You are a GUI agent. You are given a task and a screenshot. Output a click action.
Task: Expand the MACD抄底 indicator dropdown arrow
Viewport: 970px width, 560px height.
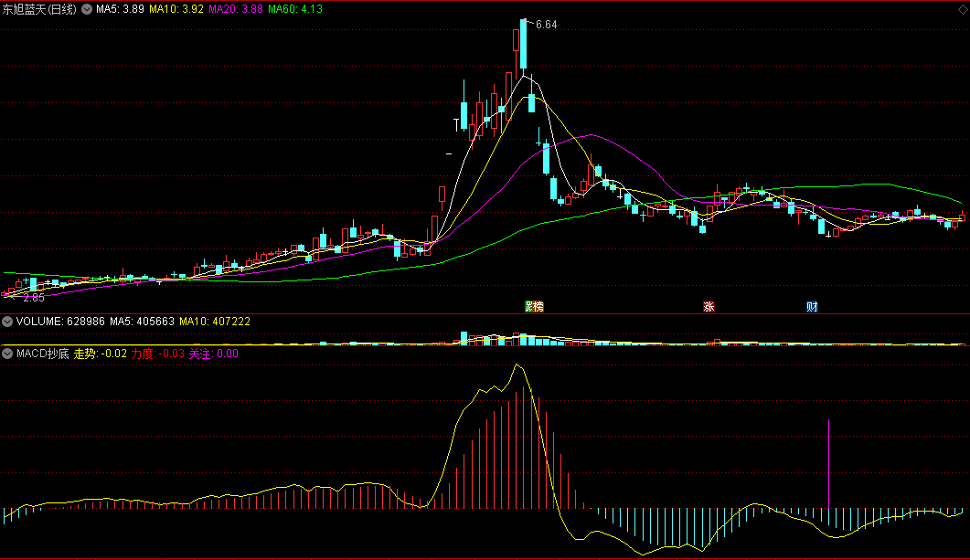click(7, 354)
